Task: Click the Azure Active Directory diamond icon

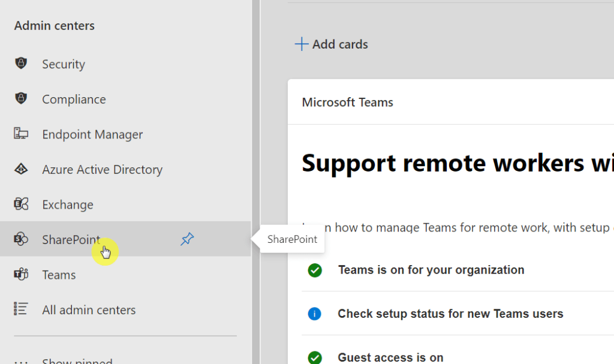Action: (21, 169)
